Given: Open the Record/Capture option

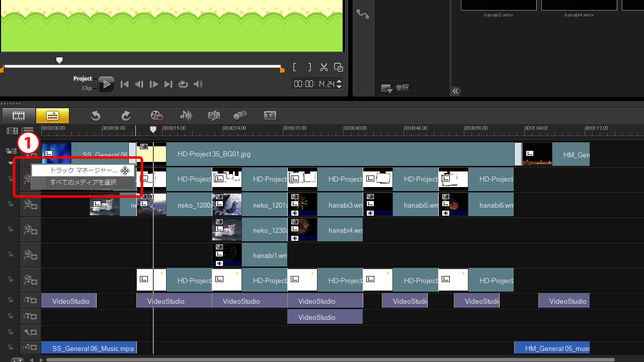Looking at the screenshot, I should pyautogui.click(x=157, y=116).
